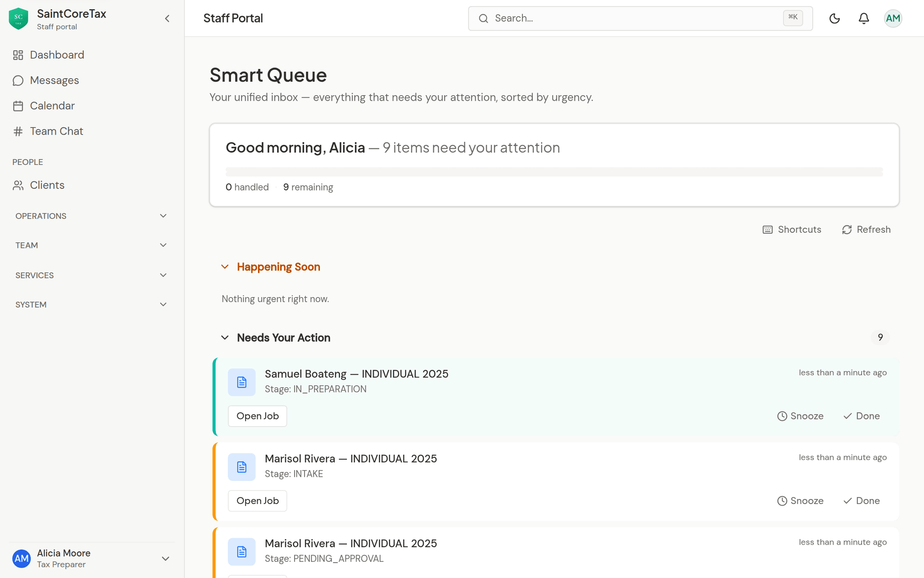Open Alicia Moore account menu chevron
924x578 pixels.
coord(166,559)
